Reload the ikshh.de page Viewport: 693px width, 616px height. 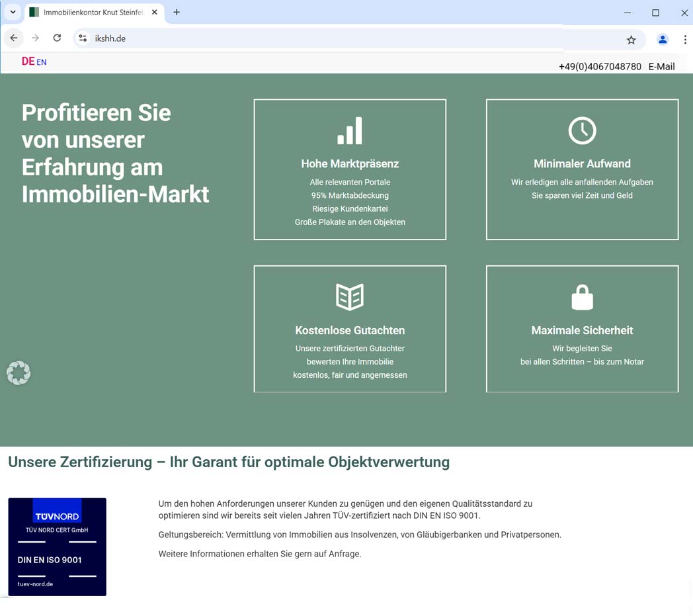(x=57, y=38)
